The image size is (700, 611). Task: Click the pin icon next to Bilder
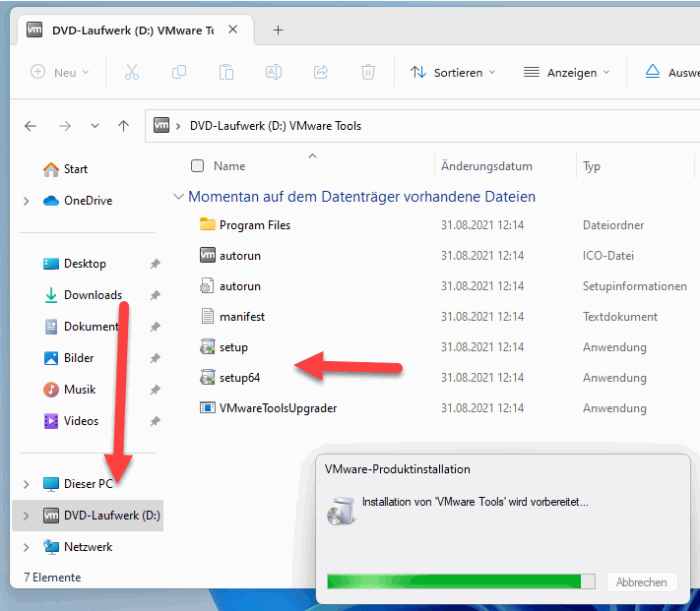[155, 358]
